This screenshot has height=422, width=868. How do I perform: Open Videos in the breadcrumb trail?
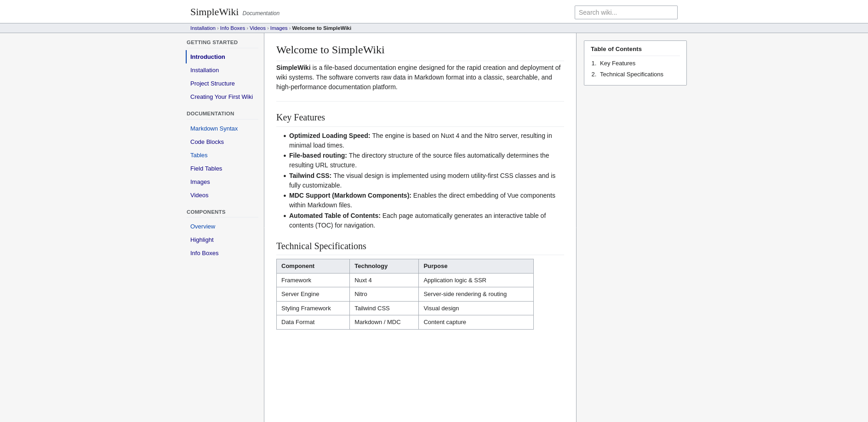point(257,28)
